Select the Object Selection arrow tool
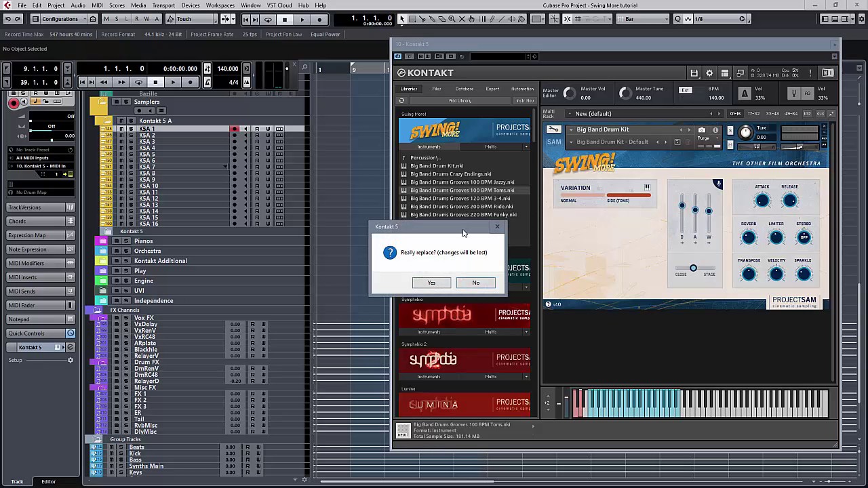This screenshot has width=868, height=488. [402, 19]
